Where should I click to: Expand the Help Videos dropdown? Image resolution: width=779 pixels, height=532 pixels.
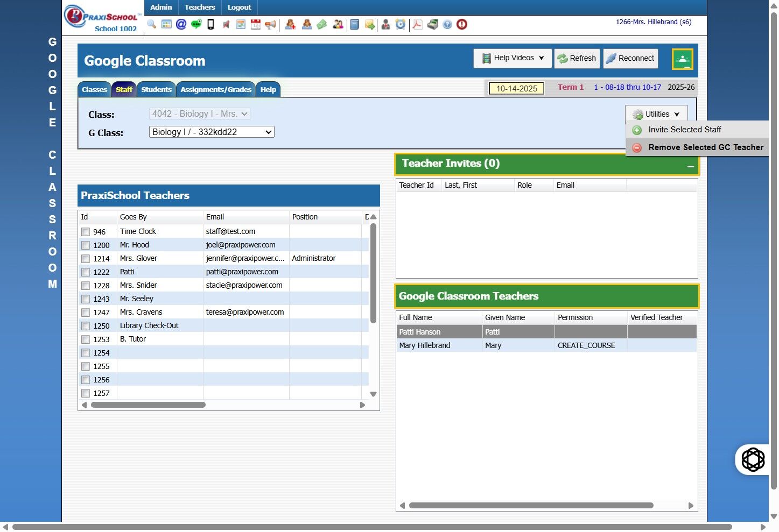[513, 58]
